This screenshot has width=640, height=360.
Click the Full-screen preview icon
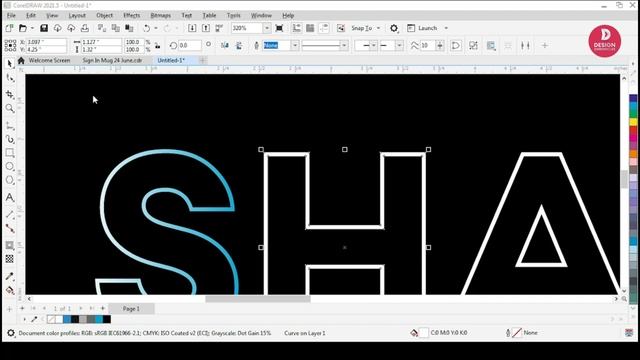tap(279, 28)
